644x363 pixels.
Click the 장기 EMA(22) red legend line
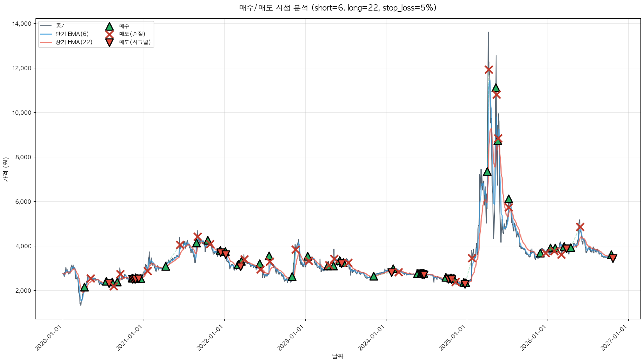click(46, 42)
